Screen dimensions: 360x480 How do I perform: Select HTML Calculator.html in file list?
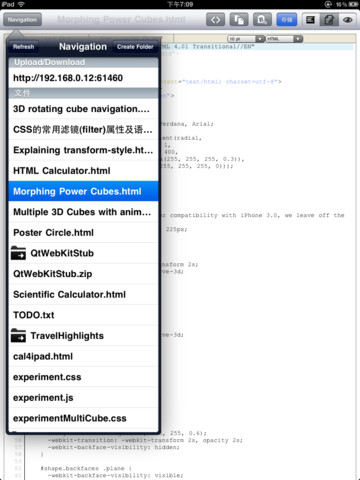[83, 171]
